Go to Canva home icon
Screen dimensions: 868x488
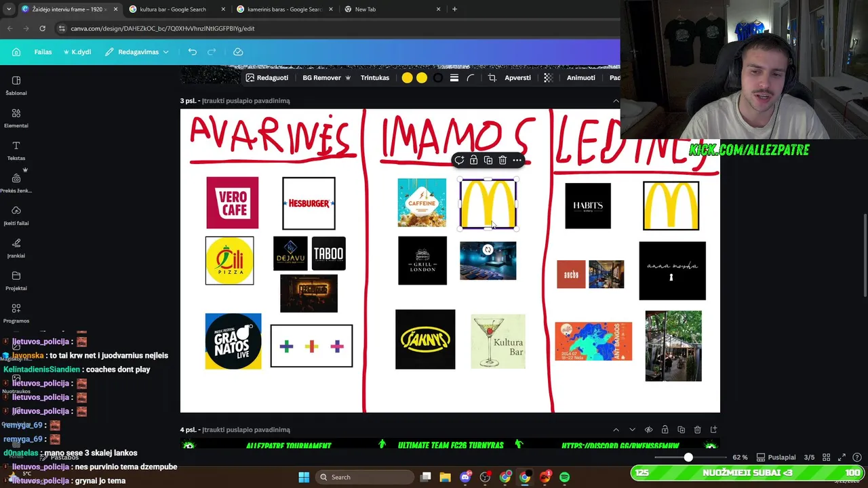coord(16,52)
